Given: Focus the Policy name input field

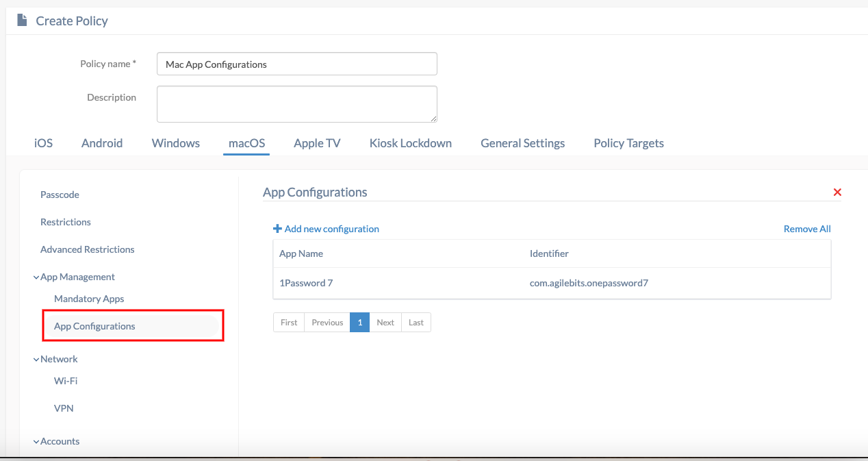Looking at the screenshot, I should pos(297,64).
